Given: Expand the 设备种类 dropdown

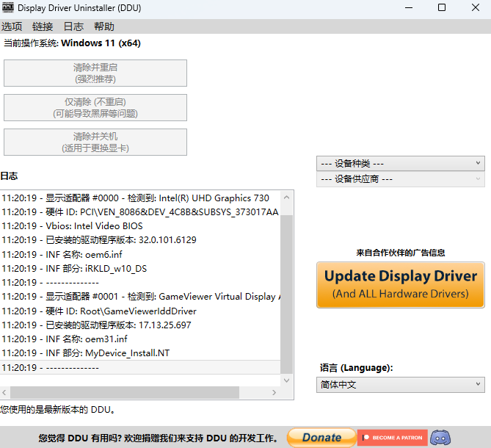Looking at the screenshot, I should point(400,163).
